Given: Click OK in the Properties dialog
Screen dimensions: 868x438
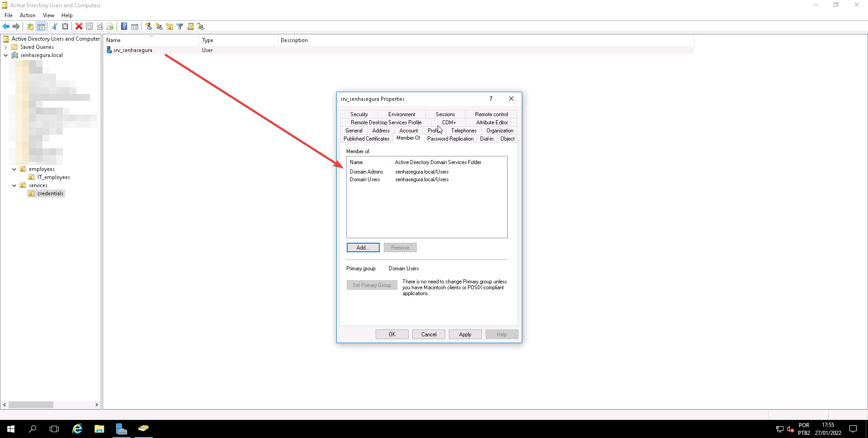Looking at the screenshot, I should (392, 334).
